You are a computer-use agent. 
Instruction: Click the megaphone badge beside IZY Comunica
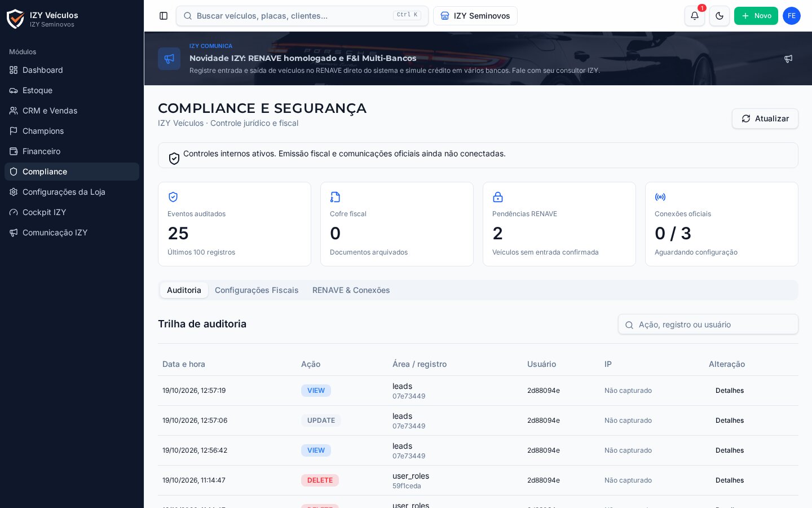[x=169, y=59]
